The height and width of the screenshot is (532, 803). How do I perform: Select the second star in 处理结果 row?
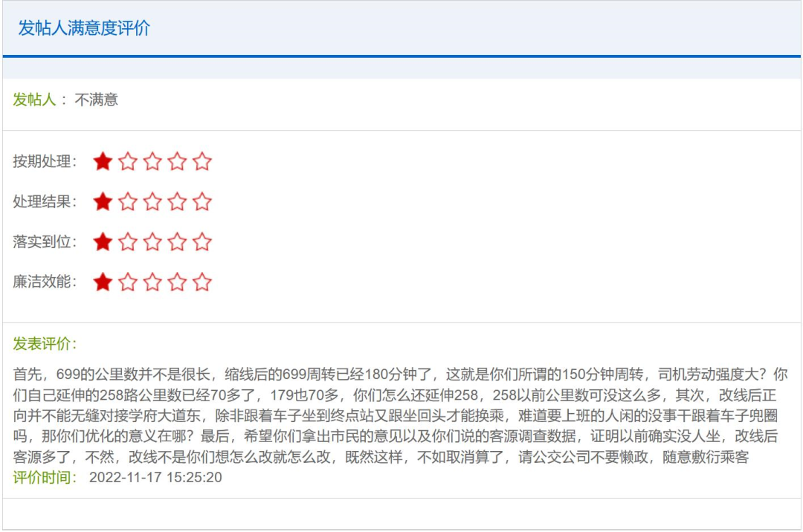click(x=128, y=202)
